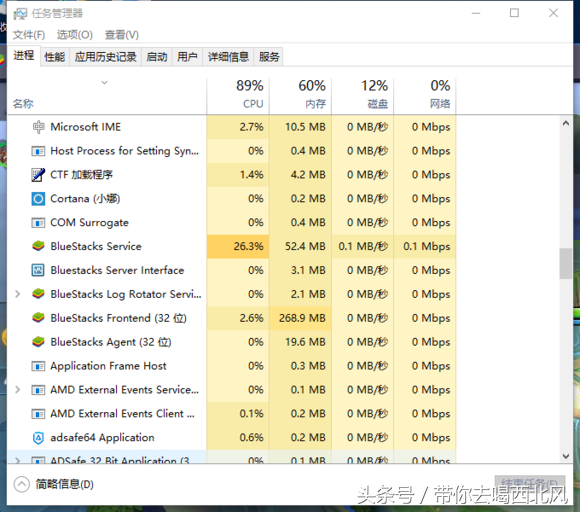Click the Microsoft IME process icon
The height and width of the screenshot is (512, 580).
38,127
